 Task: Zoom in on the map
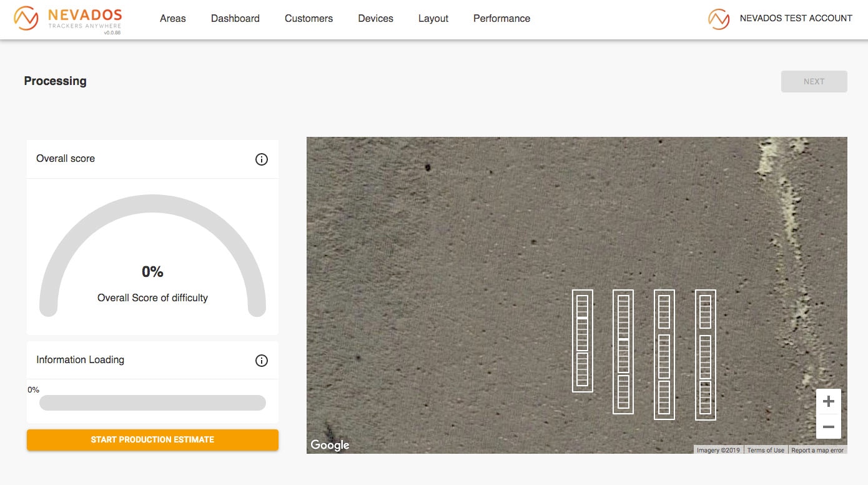tap(829, 401)
